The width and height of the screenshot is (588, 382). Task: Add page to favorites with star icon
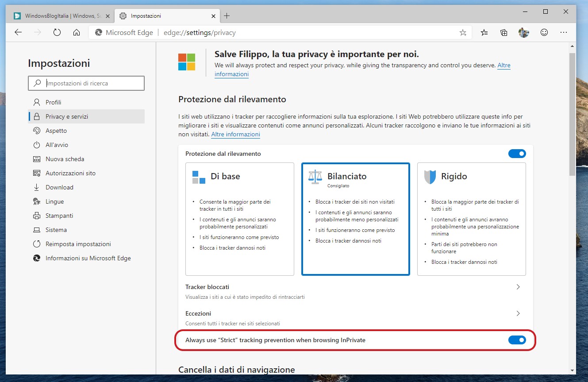tap(463, 32)
